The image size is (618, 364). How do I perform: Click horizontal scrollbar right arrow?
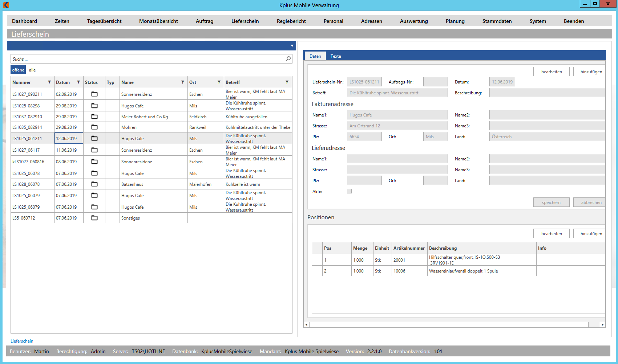click(603, 325)
